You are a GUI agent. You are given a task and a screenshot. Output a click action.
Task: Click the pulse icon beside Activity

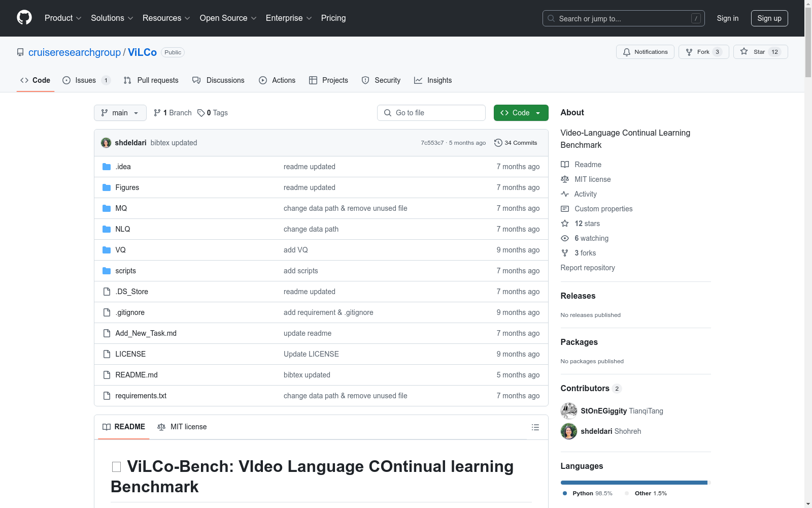[565, 194]
